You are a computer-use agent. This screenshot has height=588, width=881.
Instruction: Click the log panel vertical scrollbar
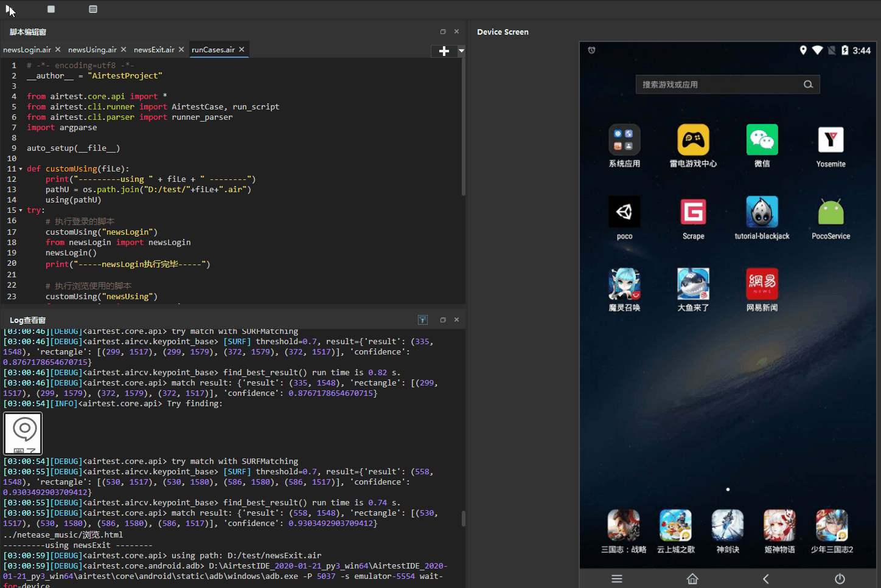point(463,518)
